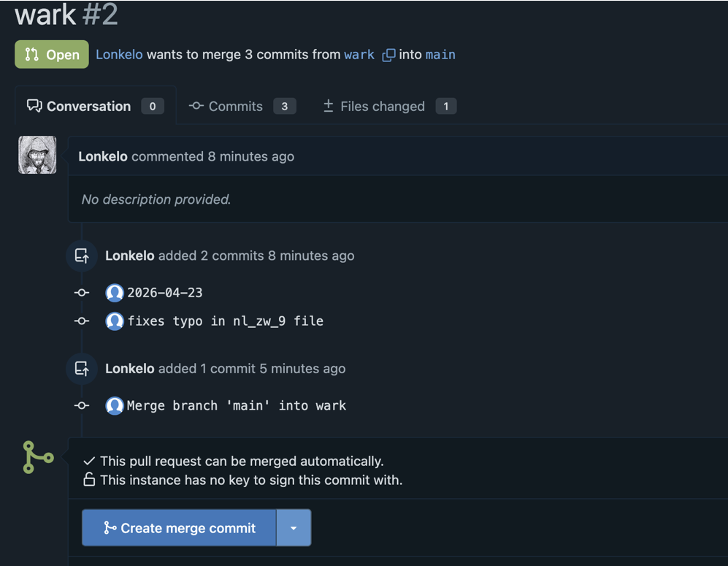Open the 'fixes typo in nl_zw_9 file' commit
Image resolution: width=728 pixels, height=566 pixels.
(225, 321)
